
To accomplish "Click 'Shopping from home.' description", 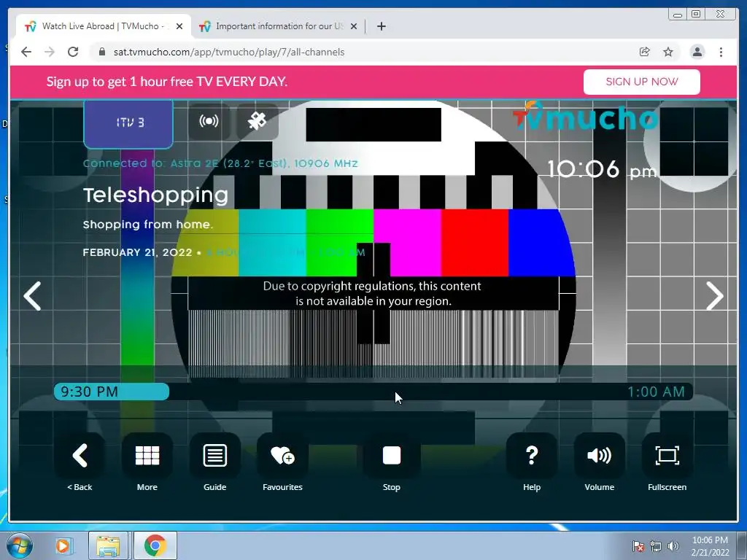I will [x=148, y=225].
